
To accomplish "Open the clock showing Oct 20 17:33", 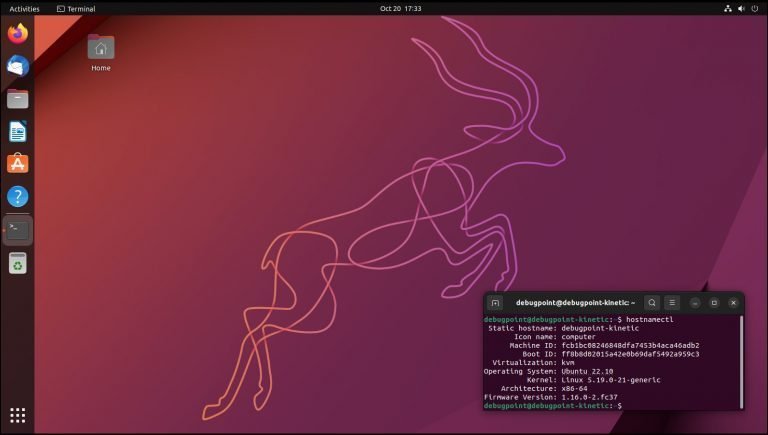I will point(401,8).
